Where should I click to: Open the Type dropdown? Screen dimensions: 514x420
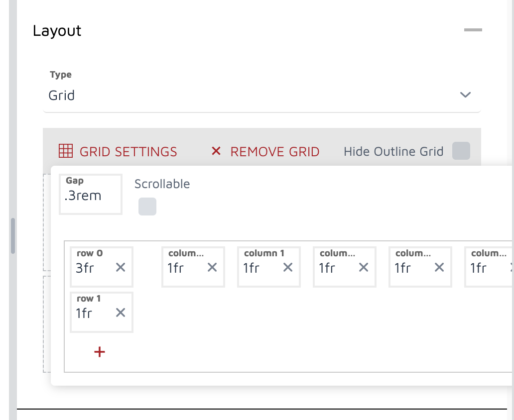point(261,95)
